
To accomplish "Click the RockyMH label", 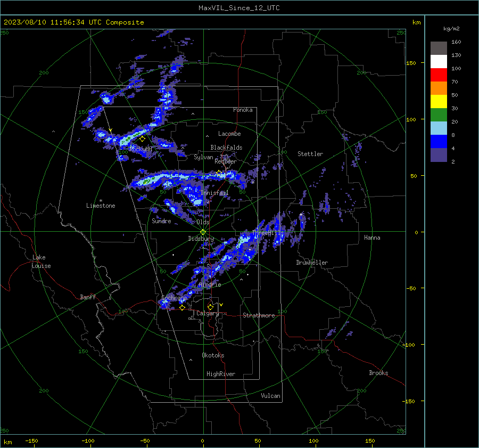I will [141, 149].
